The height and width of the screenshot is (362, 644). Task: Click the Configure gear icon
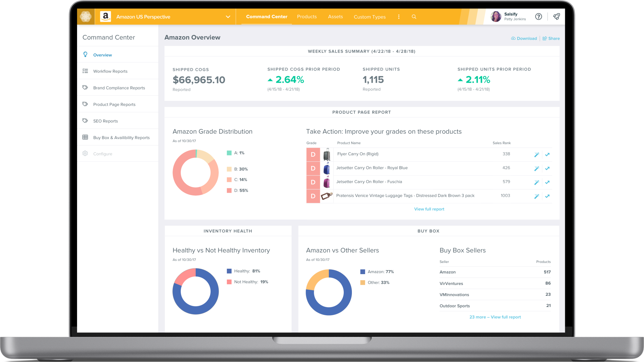(85, 153)
